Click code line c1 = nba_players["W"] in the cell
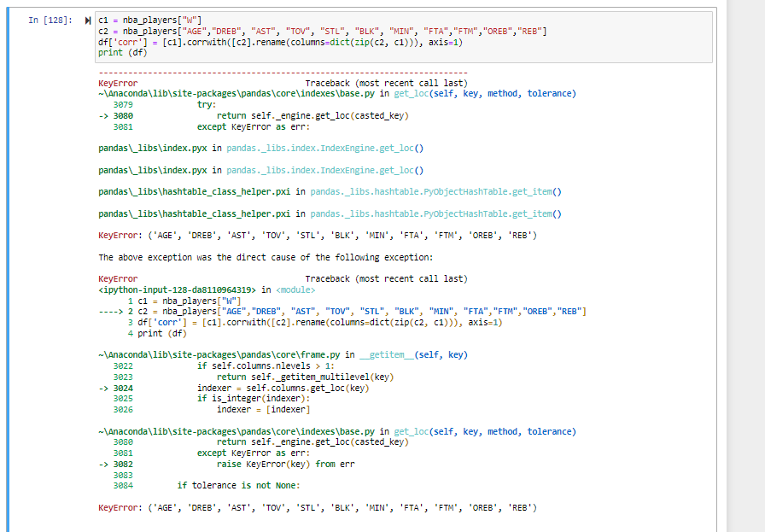 (x=149, y=20)
